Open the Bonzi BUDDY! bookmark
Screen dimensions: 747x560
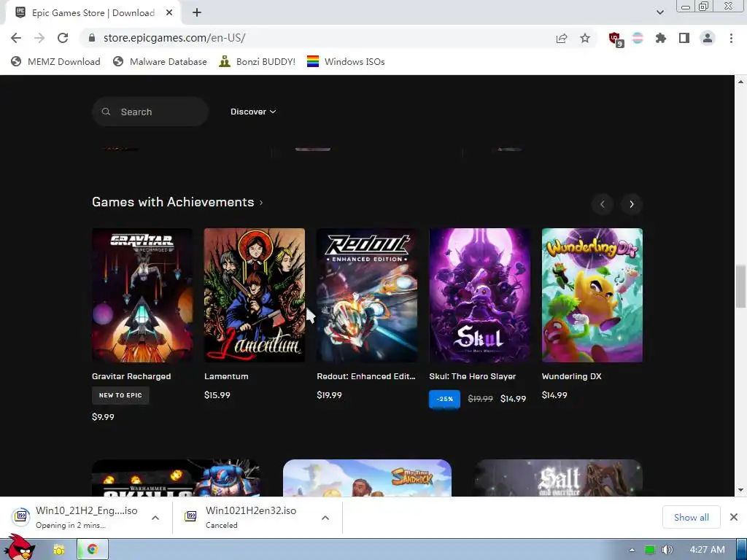pyautogui.click(x=258, y=61)
